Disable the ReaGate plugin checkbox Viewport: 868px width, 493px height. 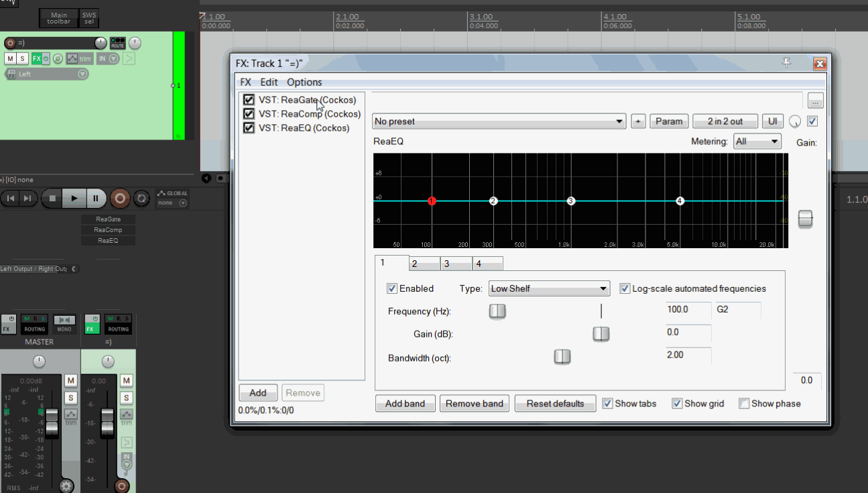(x=249, y=100)
